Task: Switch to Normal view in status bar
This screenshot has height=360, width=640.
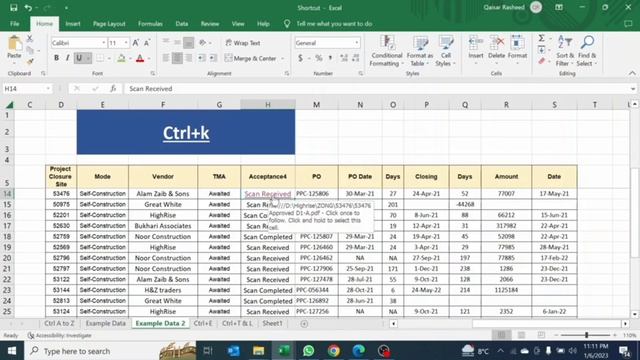Action: pyautogui.click(x=502, y=335)
